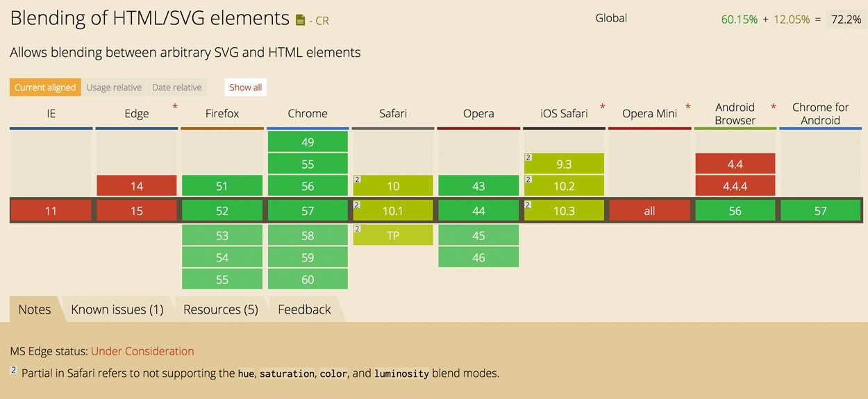
Task: Select Chrome version 49 cell
Action: tap(308, 142)
